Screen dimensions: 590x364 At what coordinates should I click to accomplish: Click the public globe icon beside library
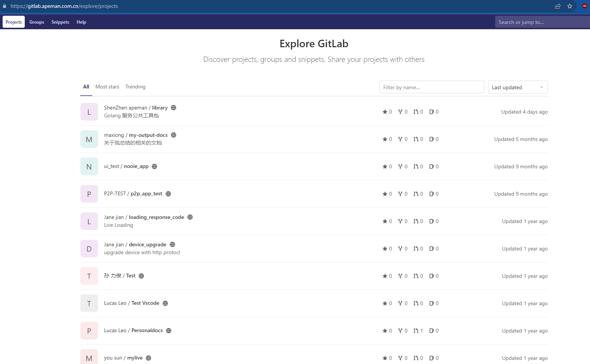[x=174, y=108]
